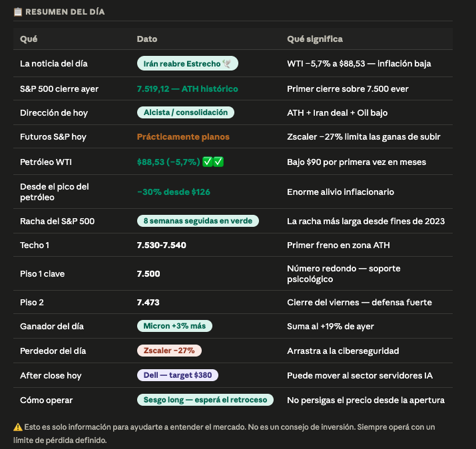Click '7.519,12 — ATH histórico' value
Viewport: 476px width, 449px height.
tap(187, 89)
